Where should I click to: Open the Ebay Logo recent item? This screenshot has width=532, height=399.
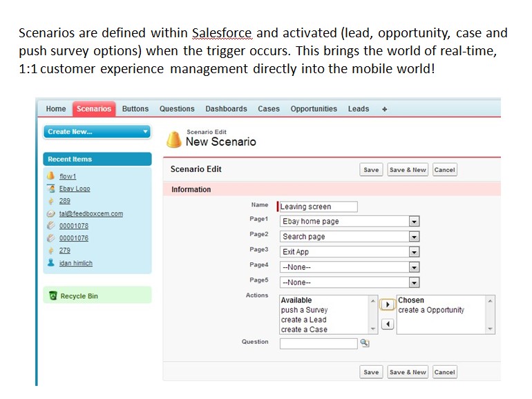coord(75,188)
